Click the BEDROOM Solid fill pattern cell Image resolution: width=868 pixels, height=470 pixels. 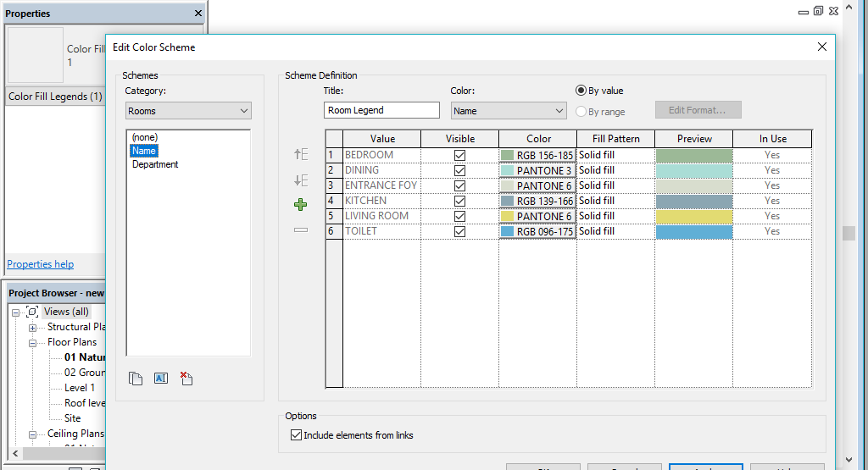point(615,155)
